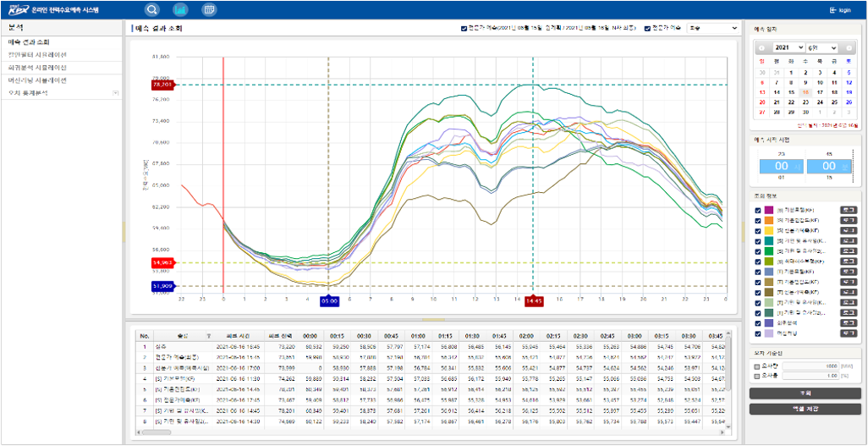Image resolution: width=868 pixels, height=446 pixels.
Task: Click the calendar icon in top header
Action: (x=209, y=10)
